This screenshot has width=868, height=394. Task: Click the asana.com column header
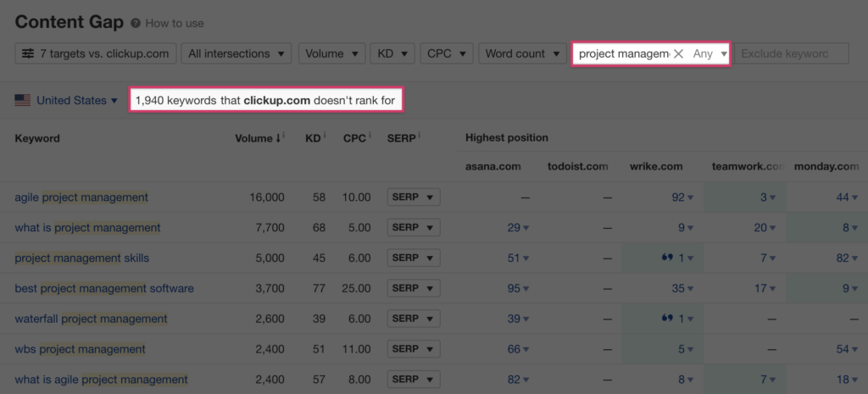click(x=492, y=166)
